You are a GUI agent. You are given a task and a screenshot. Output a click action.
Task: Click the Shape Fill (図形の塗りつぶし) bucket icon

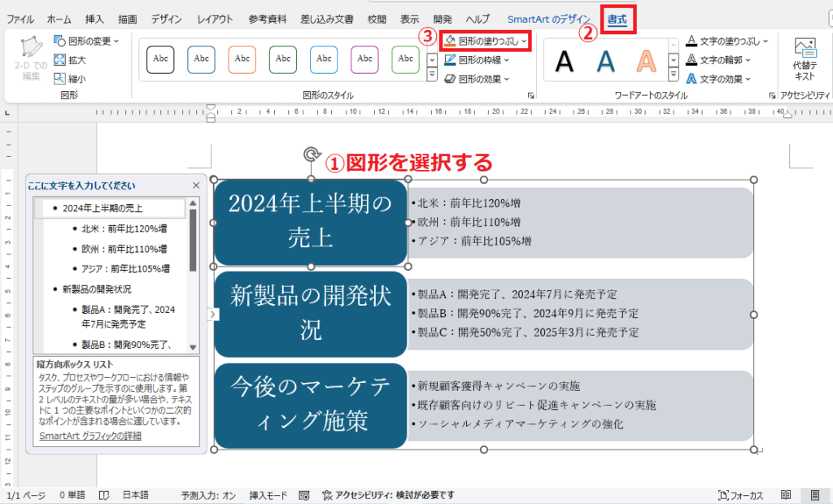[450, 41]
